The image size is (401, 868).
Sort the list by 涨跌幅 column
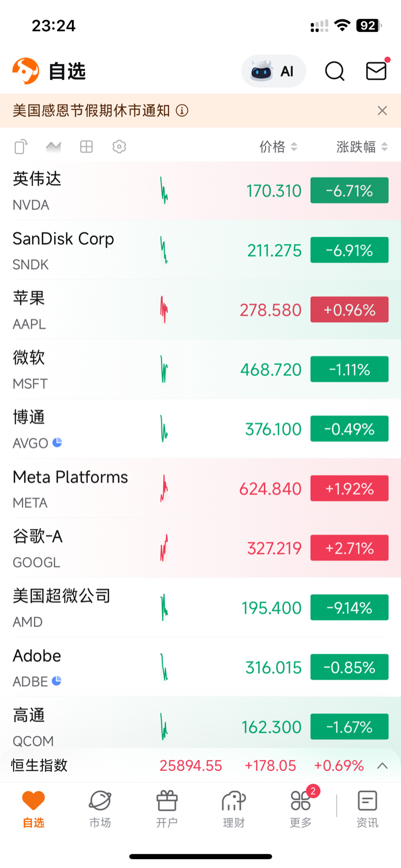pyautogui.click(x=362, y=147)
